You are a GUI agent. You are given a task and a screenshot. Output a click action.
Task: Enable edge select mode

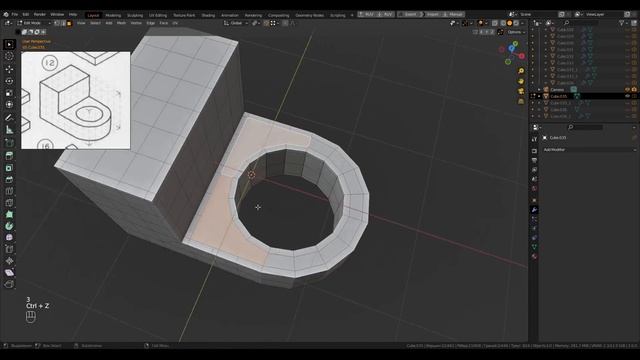point(62,23)
